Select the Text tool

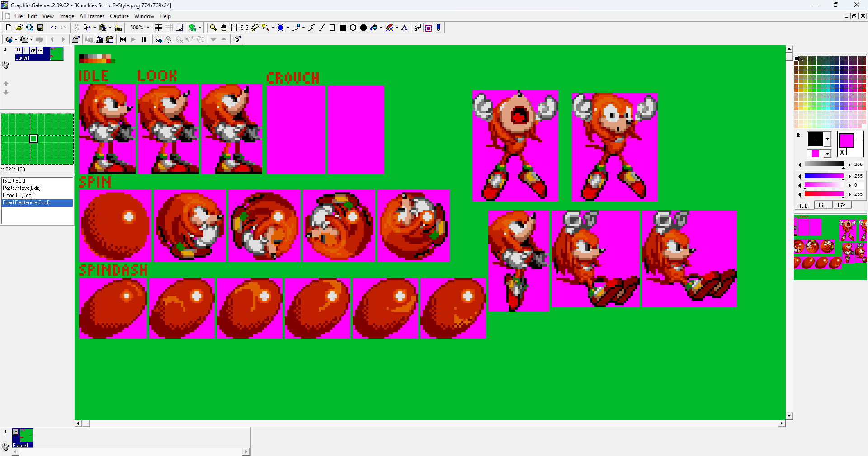405,28
